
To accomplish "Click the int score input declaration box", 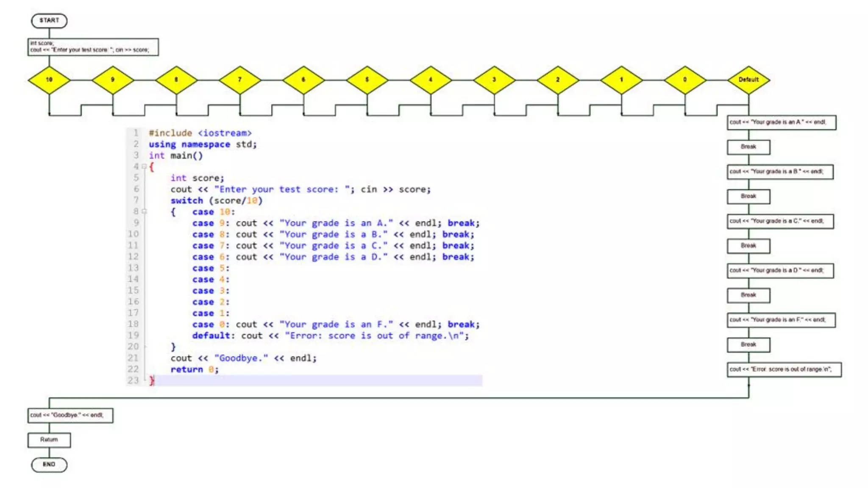I will (x=93, y=47).
